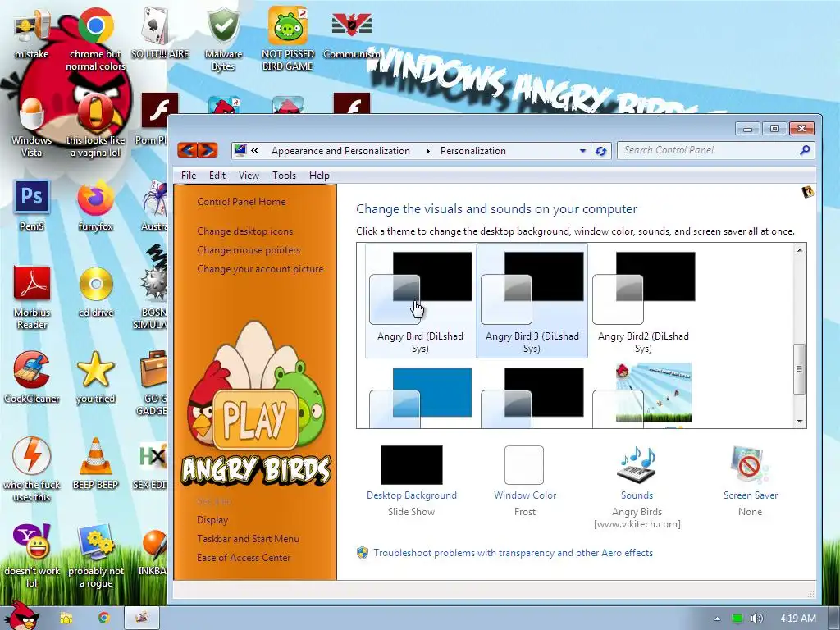Open the View menu
The image size is (840, 630).
click(x=249, y=176)
